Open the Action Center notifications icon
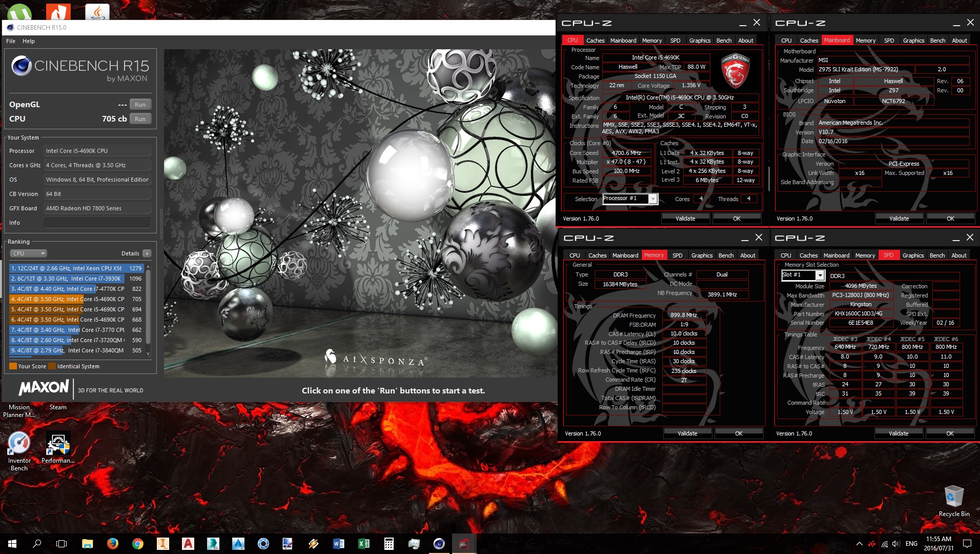 pyautogui.click(x=967, y=544)
